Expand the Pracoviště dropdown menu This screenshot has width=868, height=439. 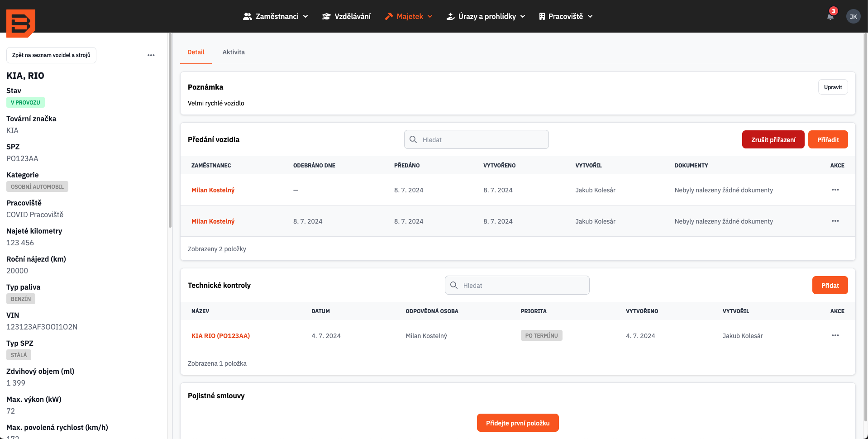(566, 16)
